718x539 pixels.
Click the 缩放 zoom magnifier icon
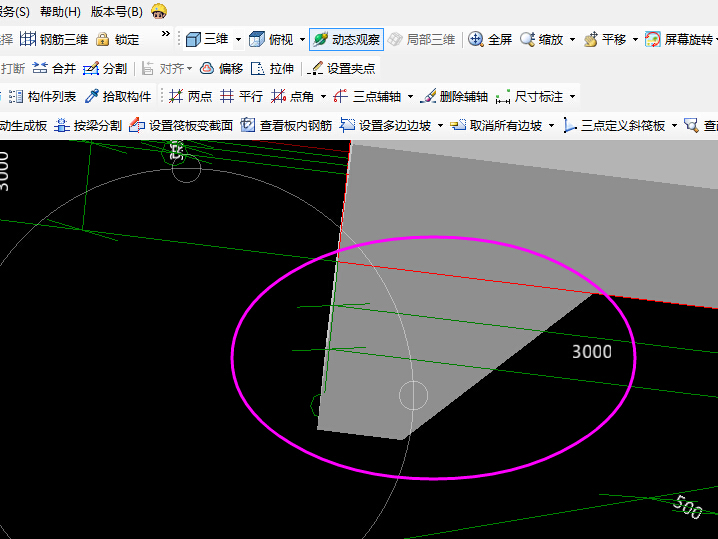(x=528, y=39)
